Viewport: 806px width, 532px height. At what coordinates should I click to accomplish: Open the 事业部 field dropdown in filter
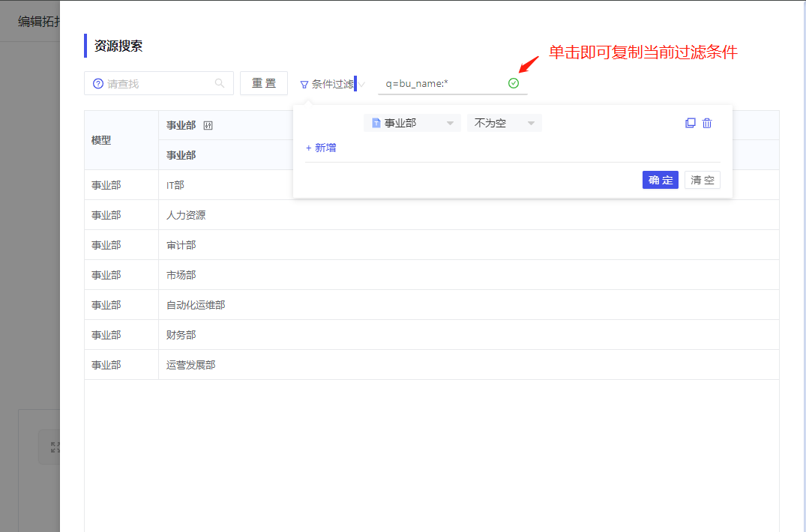412,123
